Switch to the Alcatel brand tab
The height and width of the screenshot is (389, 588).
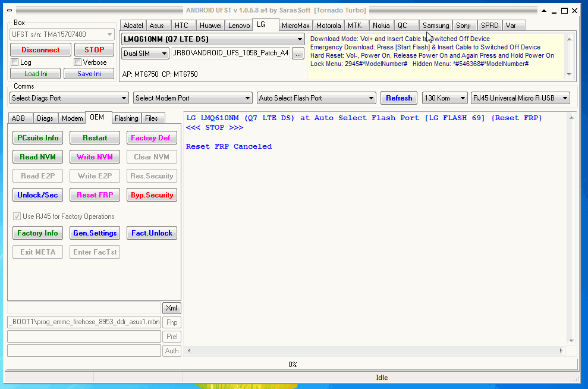pyautogui.click(x=133, y=26)
